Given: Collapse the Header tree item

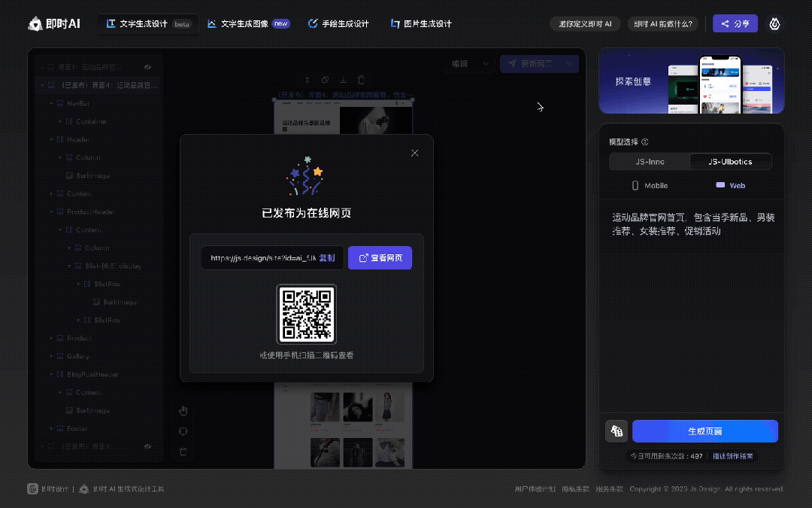Looking at the screenshot, I should click(51, 139).
